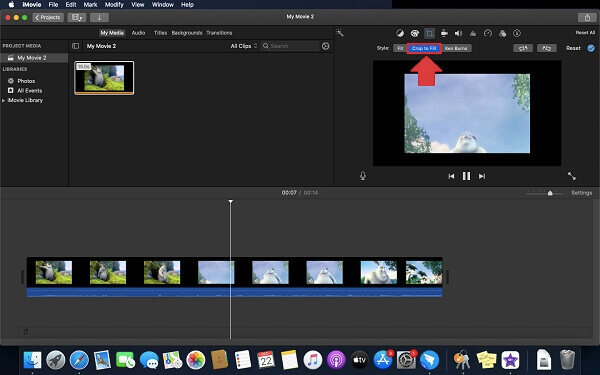Open the All Clips dropdown
600x375 pixels.
243,46
